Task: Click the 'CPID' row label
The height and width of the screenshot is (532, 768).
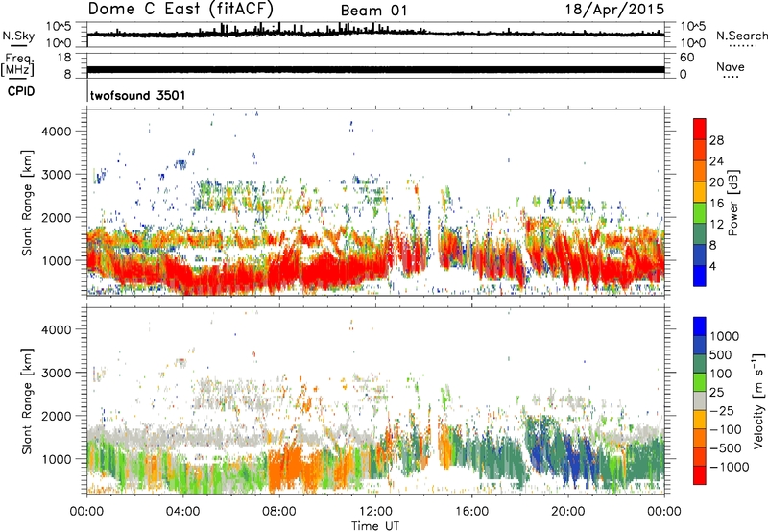Action: (x=21, y=91)
